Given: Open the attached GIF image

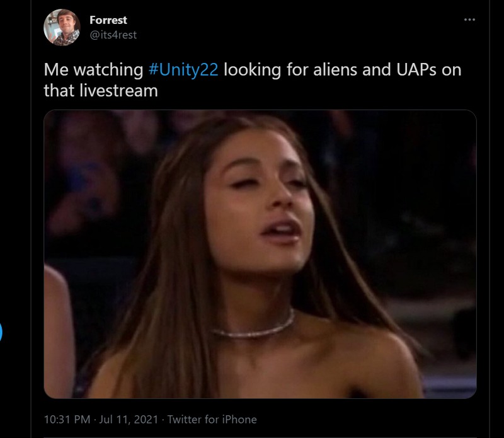Looking at the screenshot, I should click(x=260, y=254).
